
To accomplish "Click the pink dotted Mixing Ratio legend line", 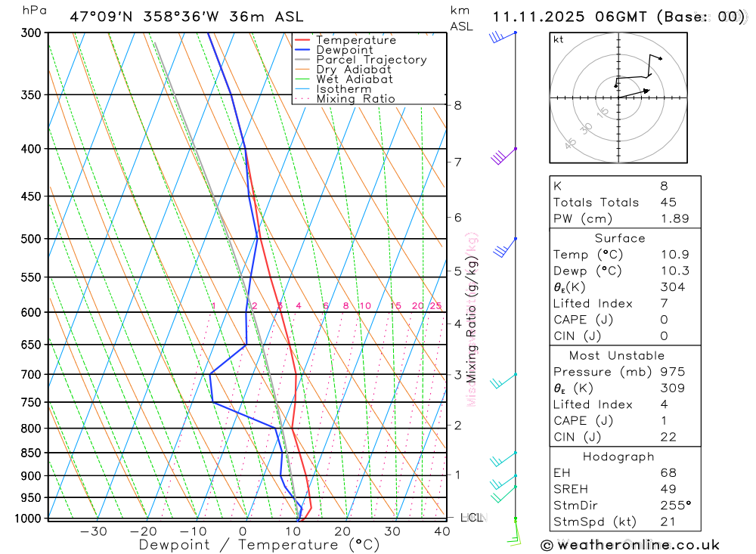I will [x=302, y=99].
